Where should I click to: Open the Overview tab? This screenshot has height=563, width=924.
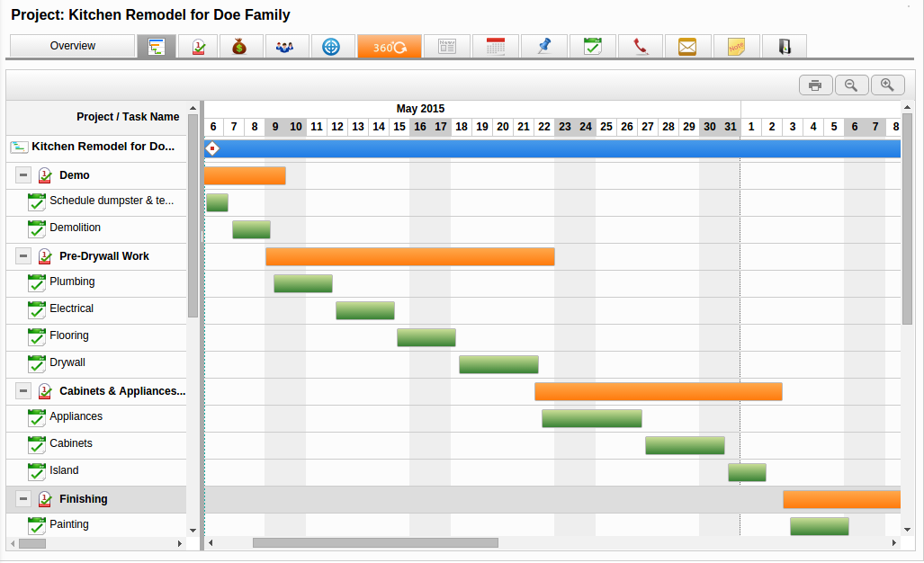coord(72,46)
